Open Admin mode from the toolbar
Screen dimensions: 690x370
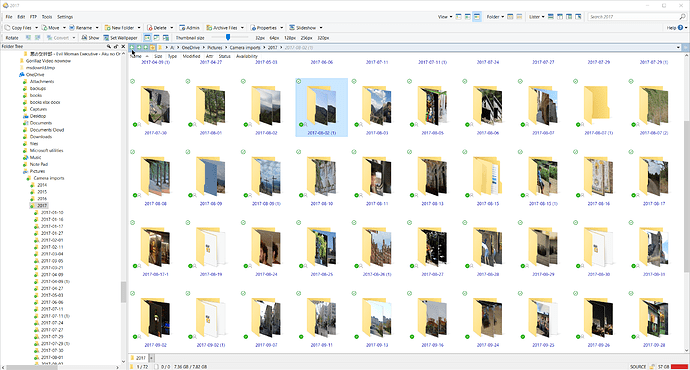[x=190, y=28]
